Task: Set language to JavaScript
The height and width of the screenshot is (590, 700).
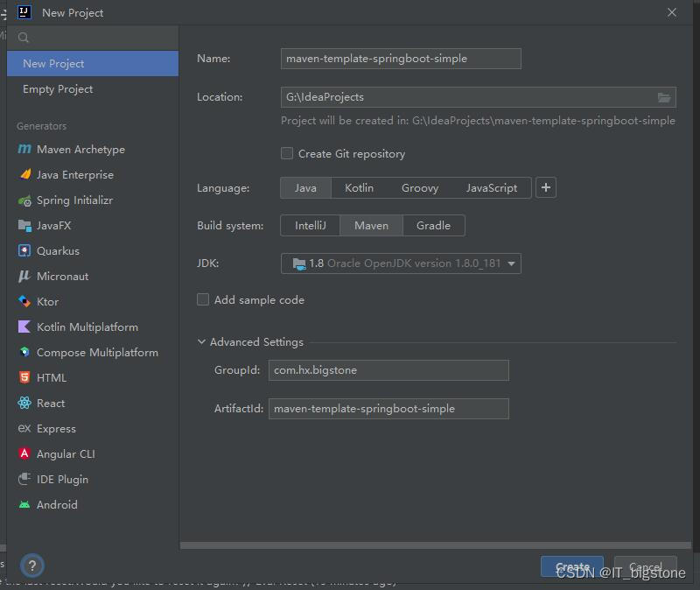Action: pyautogui.click(x=492, y=187)
